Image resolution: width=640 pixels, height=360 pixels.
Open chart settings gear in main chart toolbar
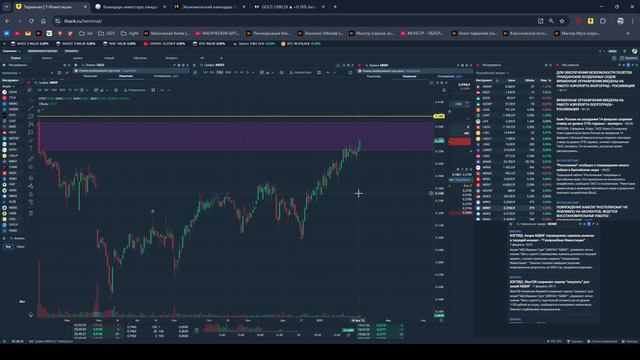pyautogui.click(x=116, y=90)
